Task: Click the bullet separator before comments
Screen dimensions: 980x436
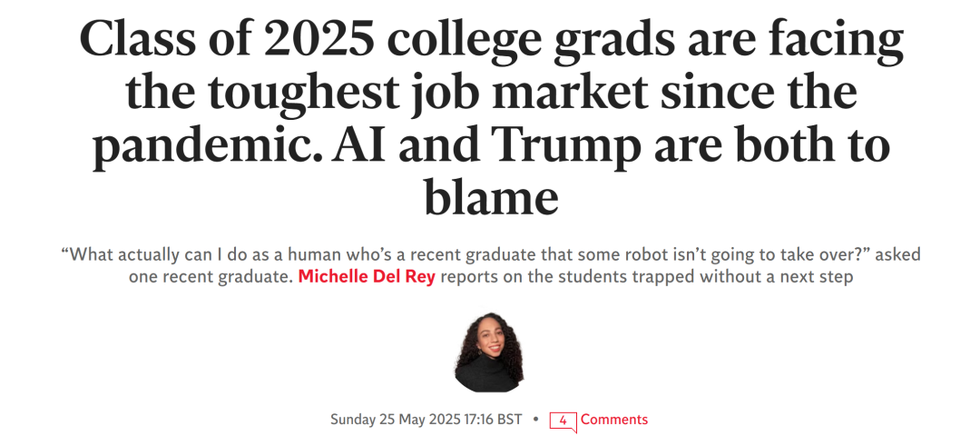Action: coord(535,419)
